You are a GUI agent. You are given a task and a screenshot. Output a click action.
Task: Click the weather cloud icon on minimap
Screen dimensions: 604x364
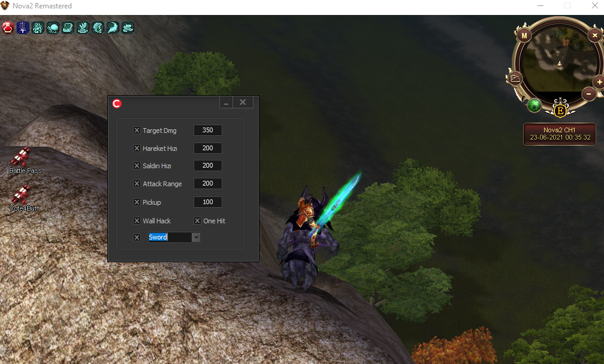pyautogui.click(x=515, y=79)
